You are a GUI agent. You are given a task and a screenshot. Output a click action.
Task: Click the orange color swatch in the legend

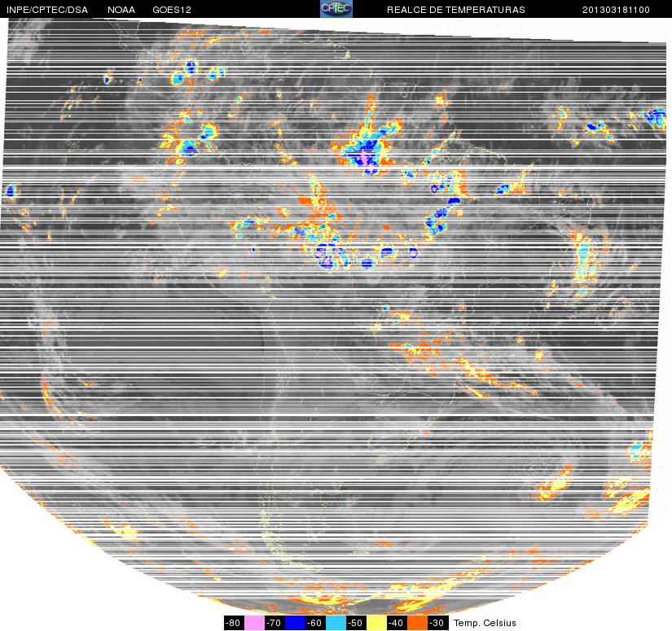click(417, 623)
